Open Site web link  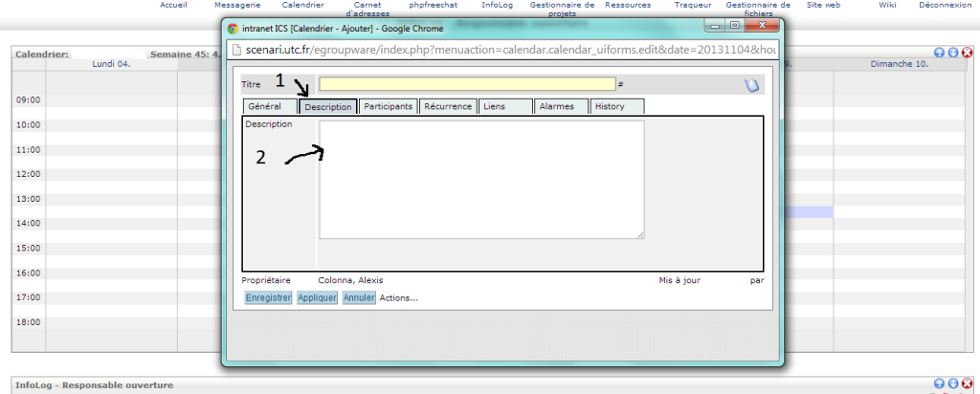(x=823, y=5)
